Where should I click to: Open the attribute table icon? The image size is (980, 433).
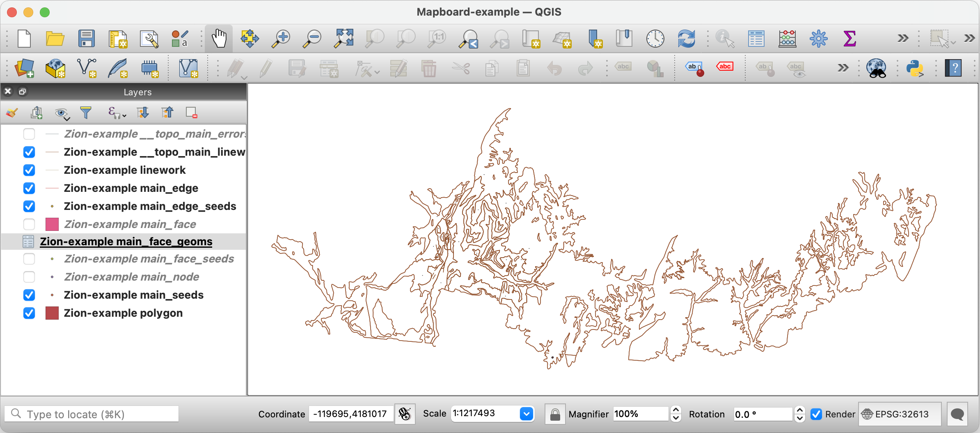[x=756, y=39]
